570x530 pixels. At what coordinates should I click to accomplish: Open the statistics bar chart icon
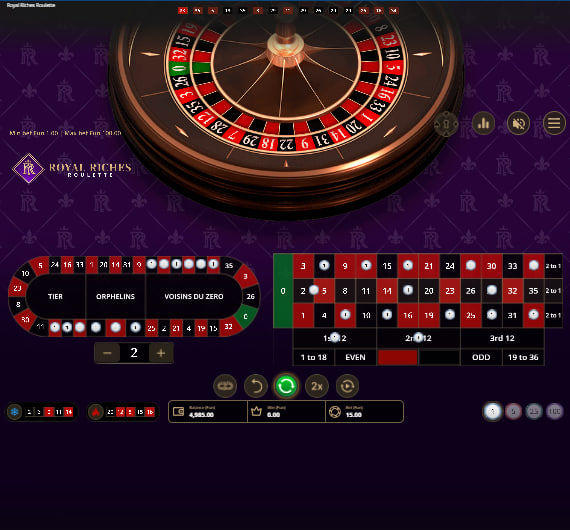point(483,123)
